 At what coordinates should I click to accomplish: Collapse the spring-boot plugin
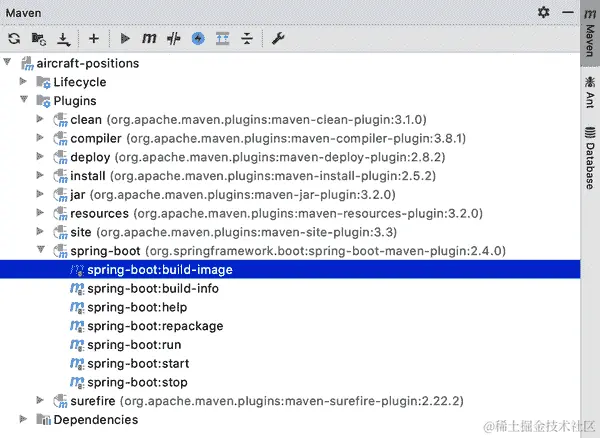[x=41, y=249]
